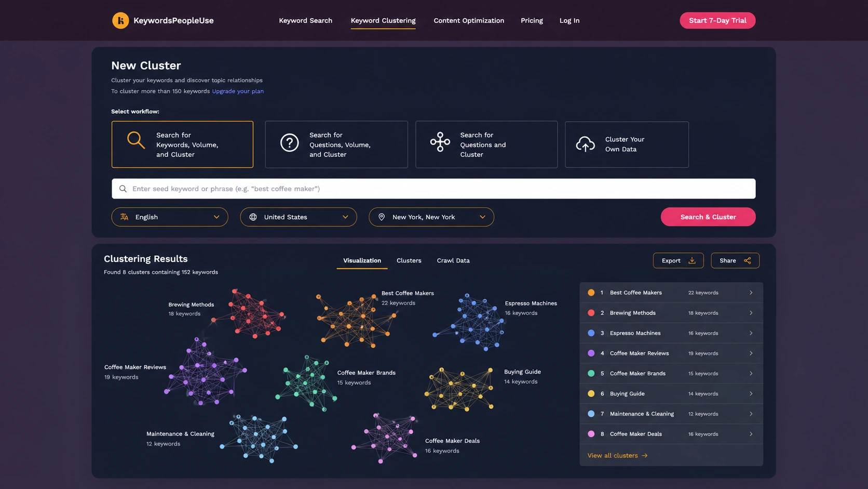
Task: Click the seed keyword input field
Action: pyautogui.click(x=433, y=189)
